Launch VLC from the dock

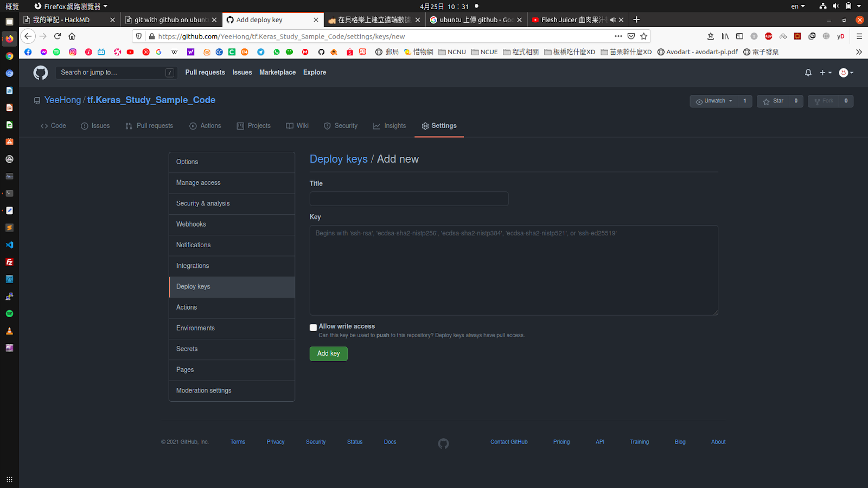(9, 331)
